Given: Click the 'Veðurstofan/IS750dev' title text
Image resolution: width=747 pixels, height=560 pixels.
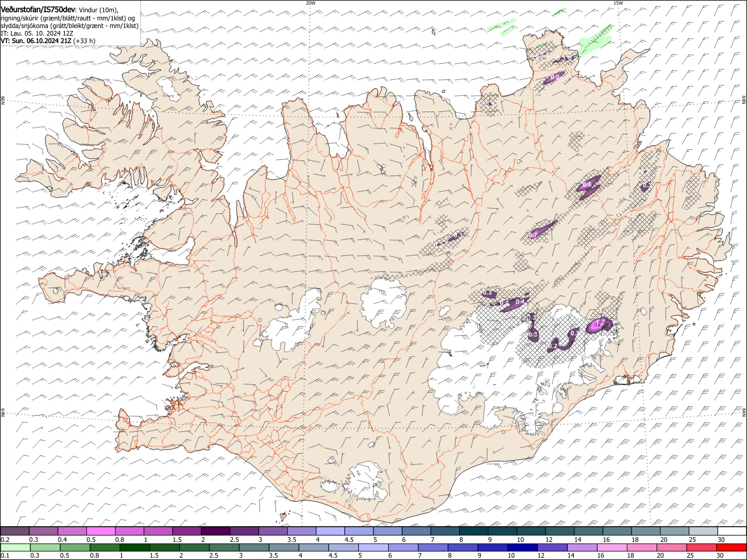Looking at the screenshot, I should 38,9.
